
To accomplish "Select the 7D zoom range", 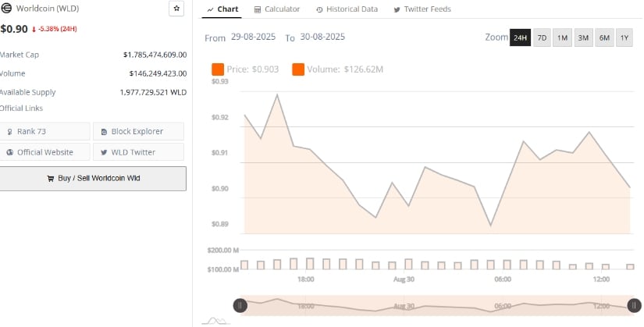I will point(543,37).
